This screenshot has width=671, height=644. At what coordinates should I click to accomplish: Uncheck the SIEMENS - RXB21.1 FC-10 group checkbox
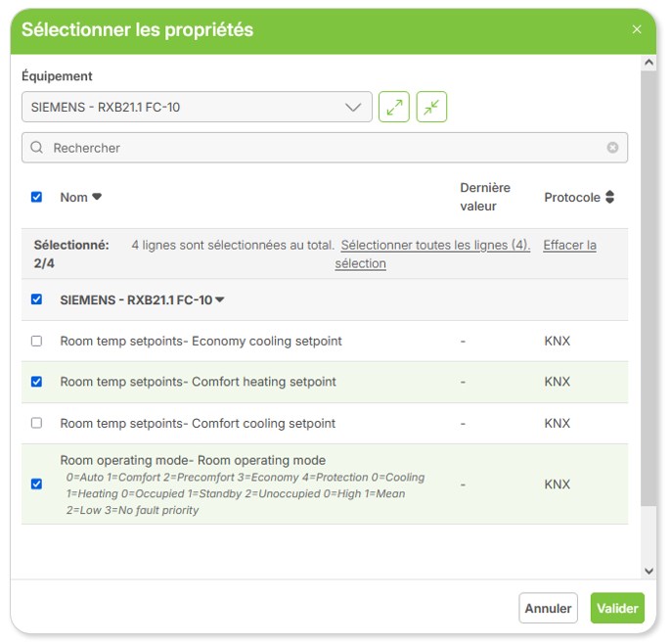click(37, 299)
